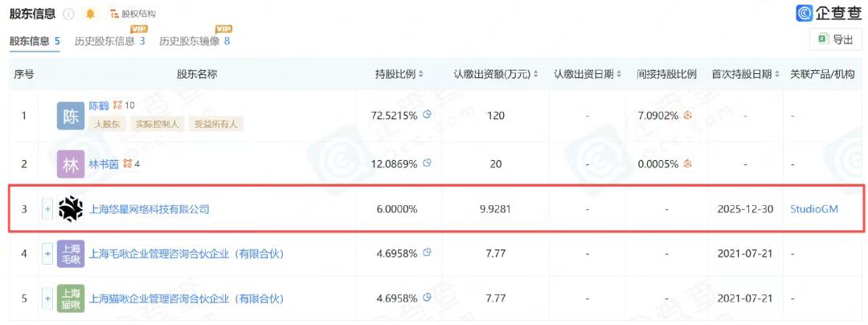Viewport: 868px width, 325px height.
Task: Click the 9.9281 contribution amount
Action: click(496, 209)
